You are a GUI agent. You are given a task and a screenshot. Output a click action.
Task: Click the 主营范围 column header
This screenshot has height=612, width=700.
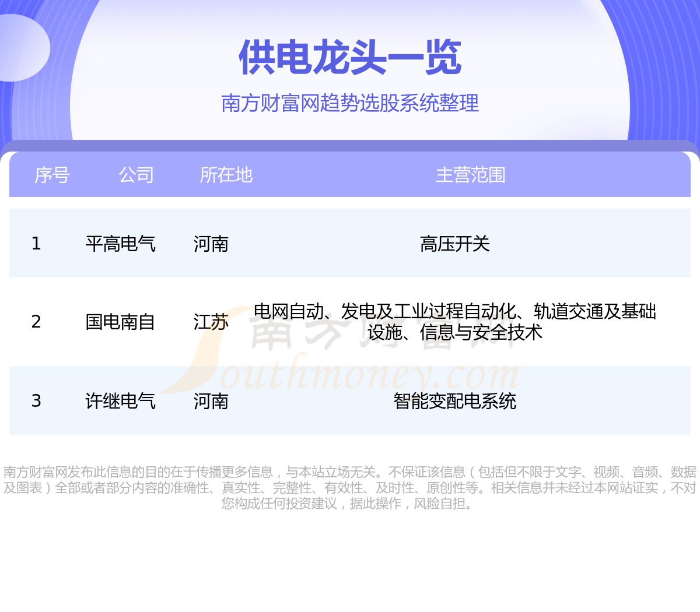471,175
